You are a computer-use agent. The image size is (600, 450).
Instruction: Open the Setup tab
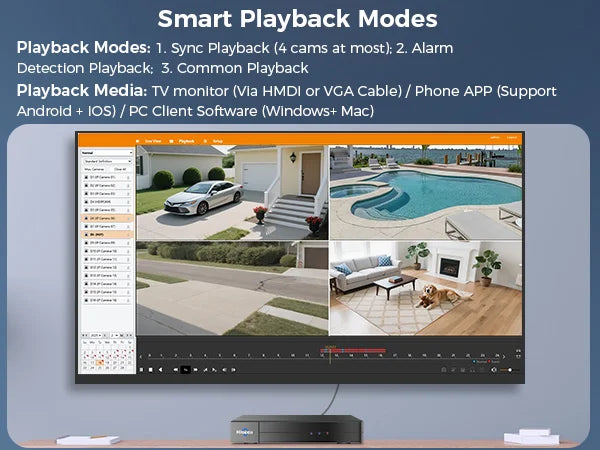(x=218, y=141)
